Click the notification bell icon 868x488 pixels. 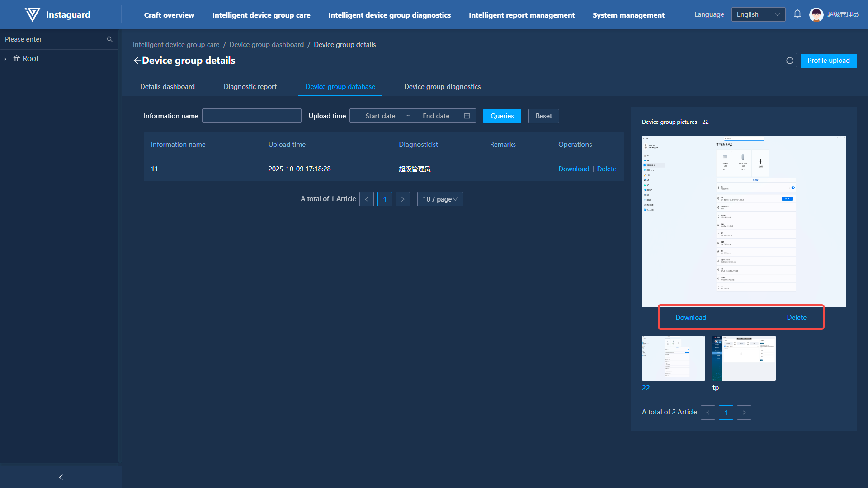coord(797,14)
